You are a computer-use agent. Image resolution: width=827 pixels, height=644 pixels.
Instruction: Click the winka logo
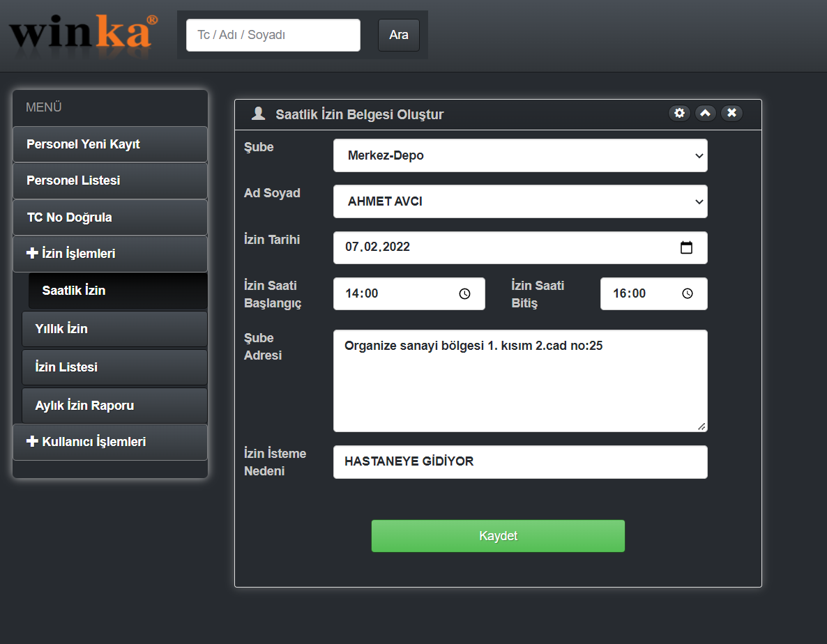tap(83, 33)
